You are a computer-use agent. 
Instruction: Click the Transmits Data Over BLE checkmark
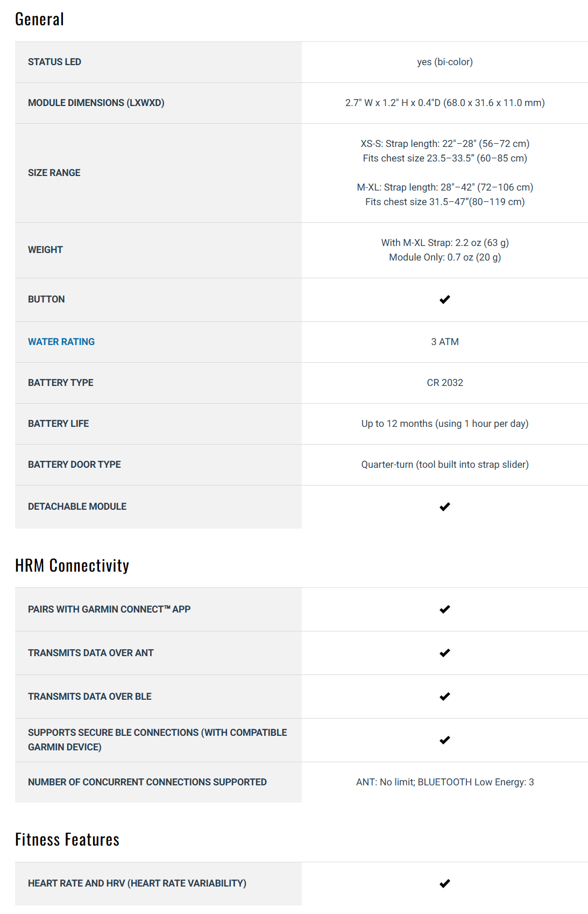(x=444, y=697)
